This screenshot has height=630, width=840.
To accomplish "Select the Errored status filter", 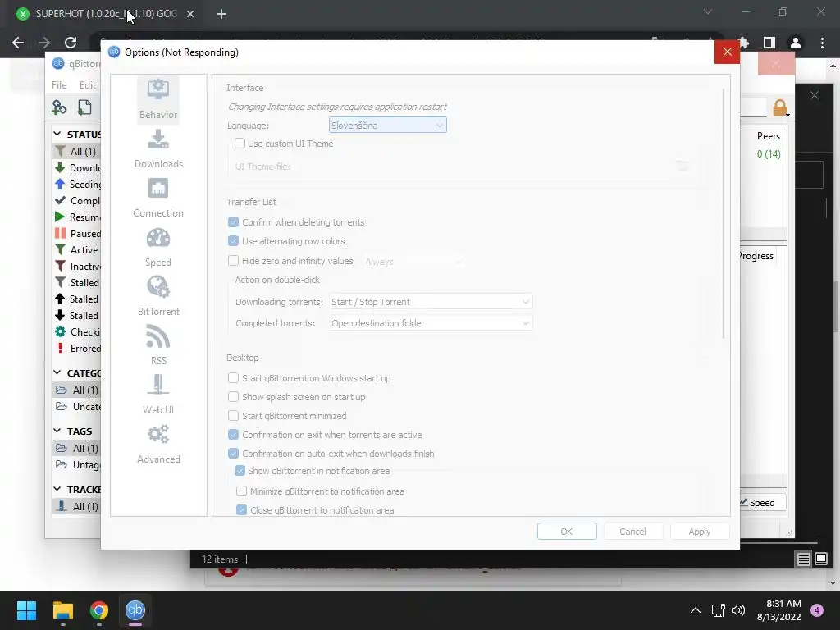I will pos(77,349).
